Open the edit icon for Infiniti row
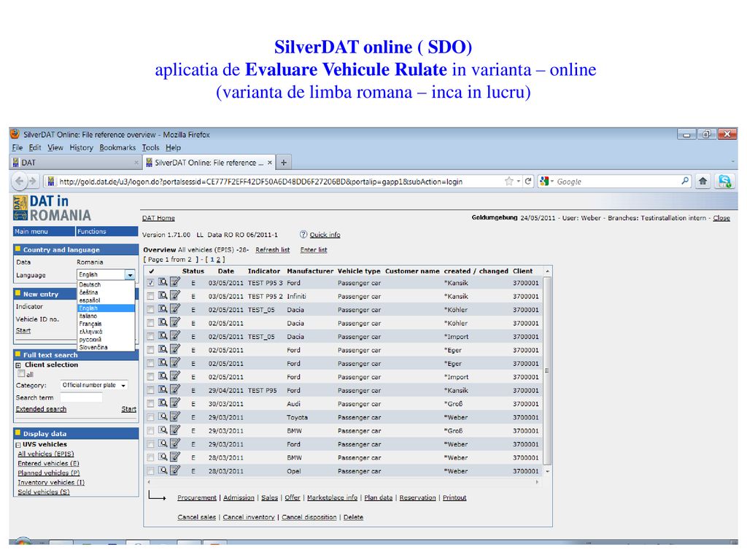This screenshot has height=560, width=747. (175, 295)
